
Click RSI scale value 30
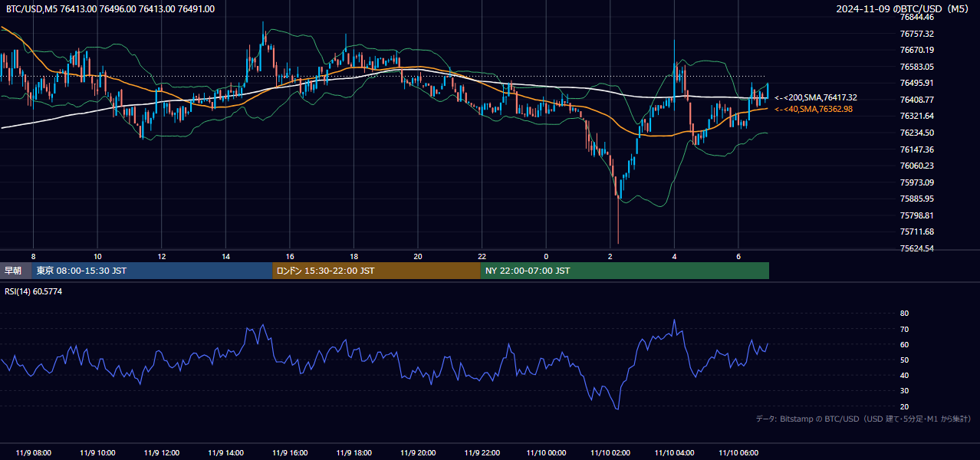tap(904, 391)
